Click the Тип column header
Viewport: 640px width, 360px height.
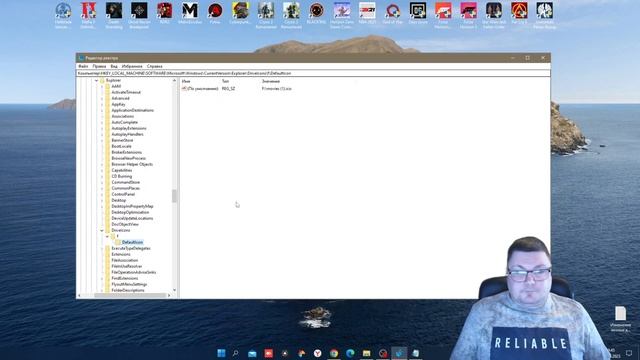pos(225,81)
